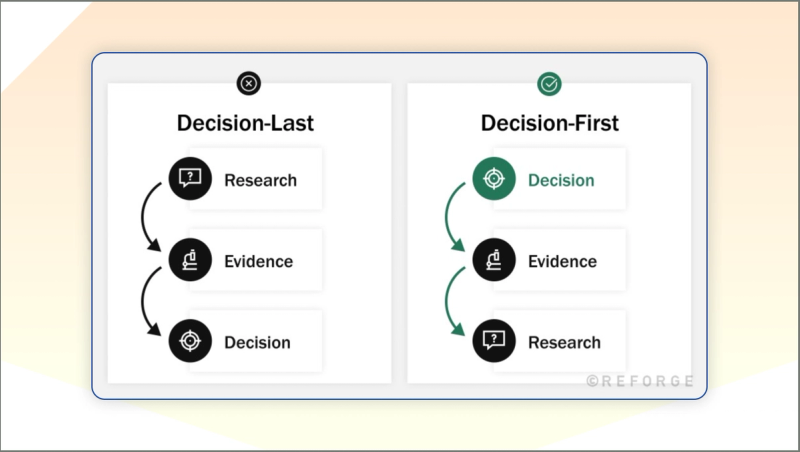Select the Evidence microscope icon under Decision-Last

[x=190, y=260]
